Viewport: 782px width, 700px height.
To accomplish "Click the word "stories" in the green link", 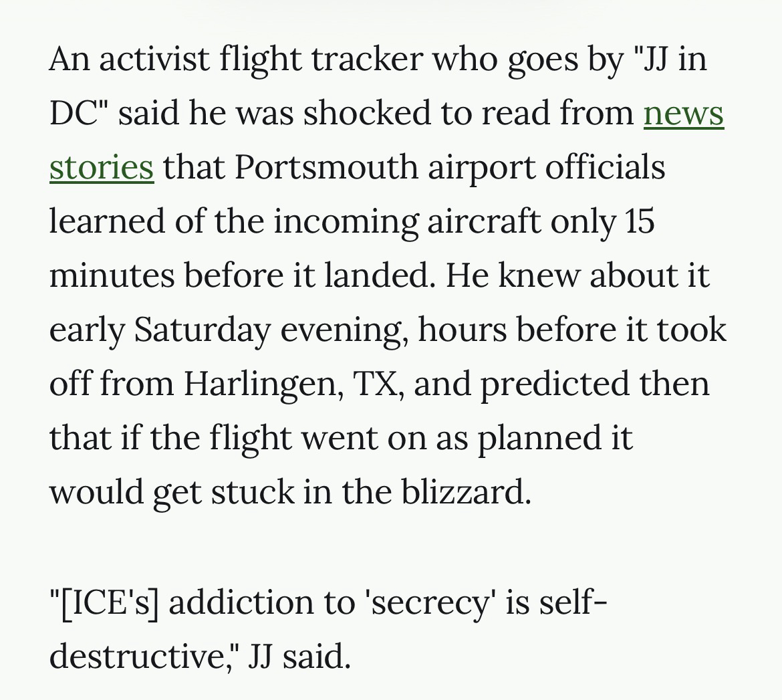I will click(102, 168).
